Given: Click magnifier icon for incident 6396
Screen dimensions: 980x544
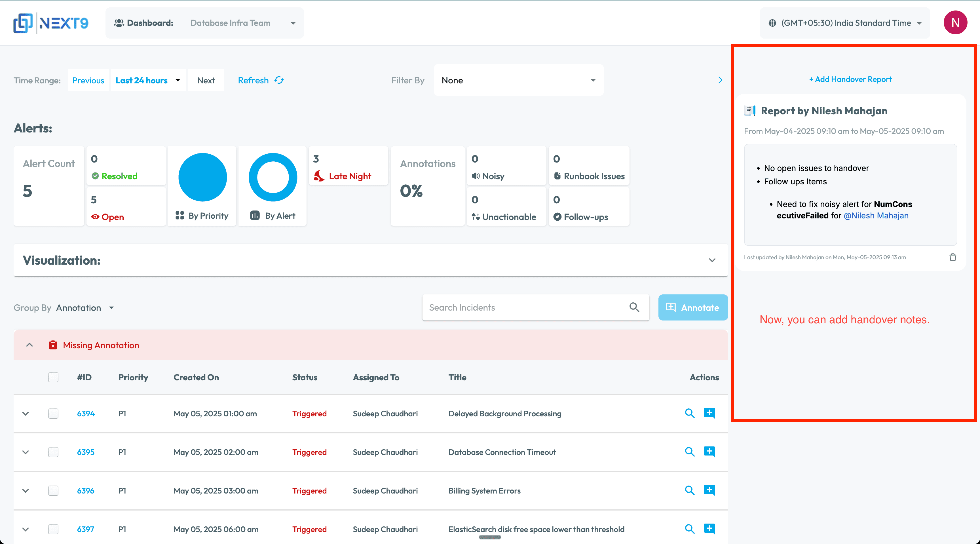Looking at the screenshot, I should (689, 490).
